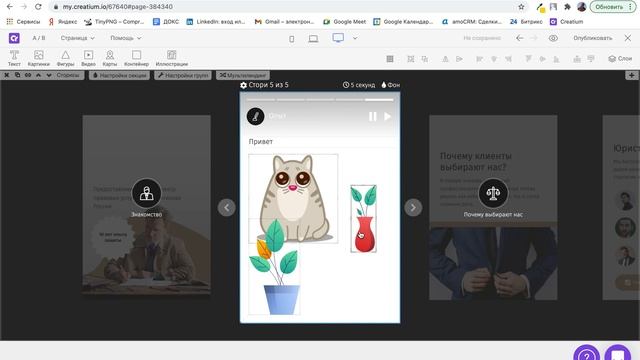Open Страница dropdown menu

coord(78,38)
